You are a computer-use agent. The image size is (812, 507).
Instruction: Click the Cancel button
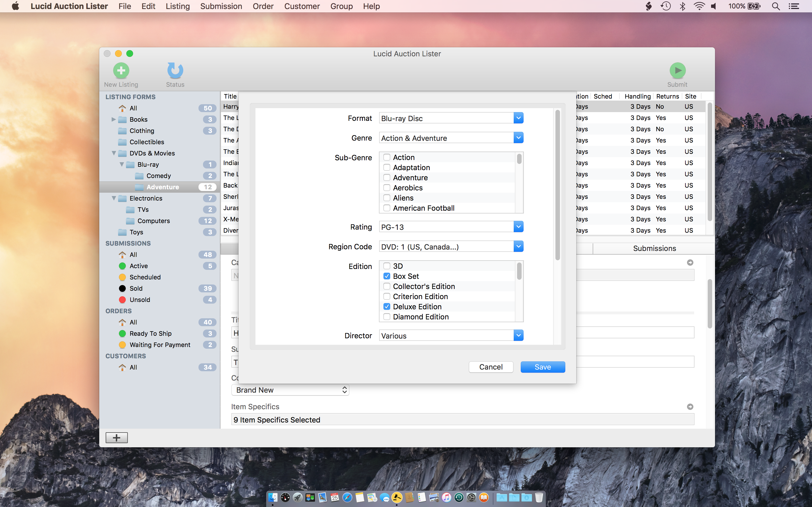[x=491, y=367]
